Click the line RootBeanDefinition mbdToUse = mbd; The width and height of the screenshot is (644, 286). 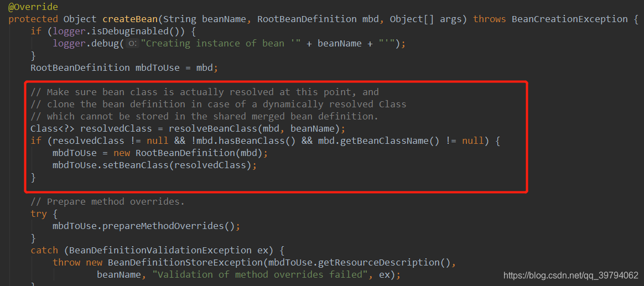124,68
